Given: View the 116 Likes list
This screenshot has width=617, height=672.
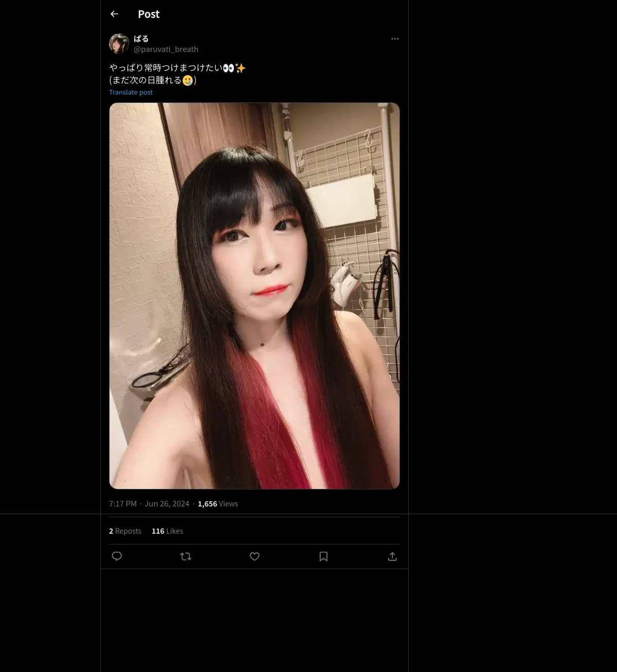Looking at the screenshot, I should (167, 531).
